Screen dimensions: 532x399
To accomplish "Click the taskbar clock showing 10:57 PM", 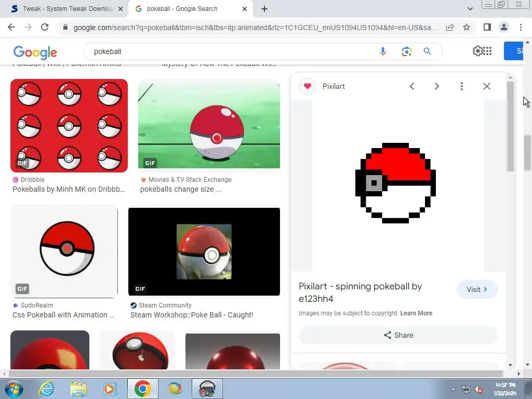I will [x=505, y=389].
